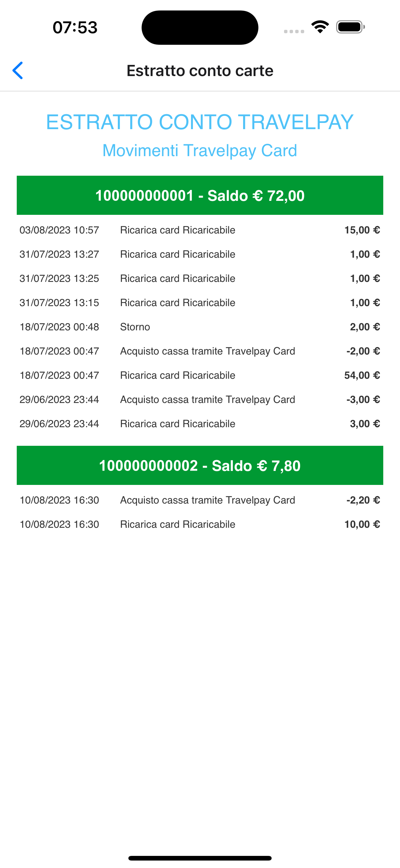Open the 31/07/2023 13:27 Ricarica transaction
Screen dimensions: 400x868
pos(200,254)
